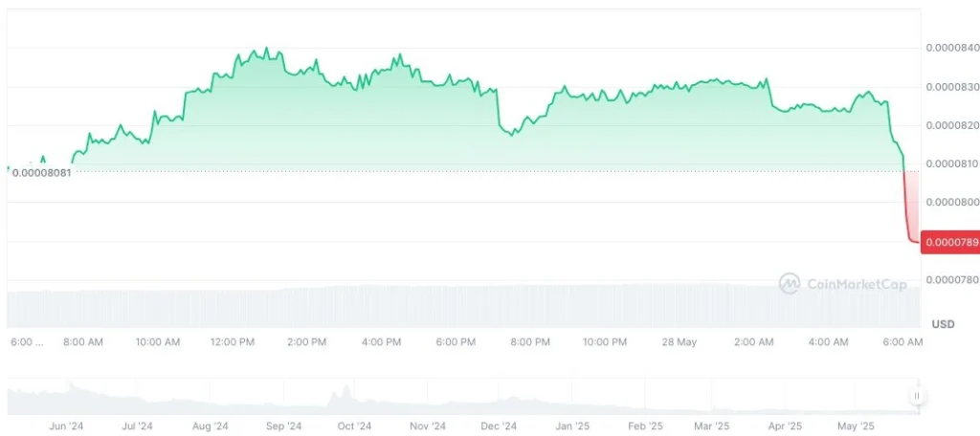
Task: Select Dec '24 on the mini timeline
Action: (x=498, y=425)
